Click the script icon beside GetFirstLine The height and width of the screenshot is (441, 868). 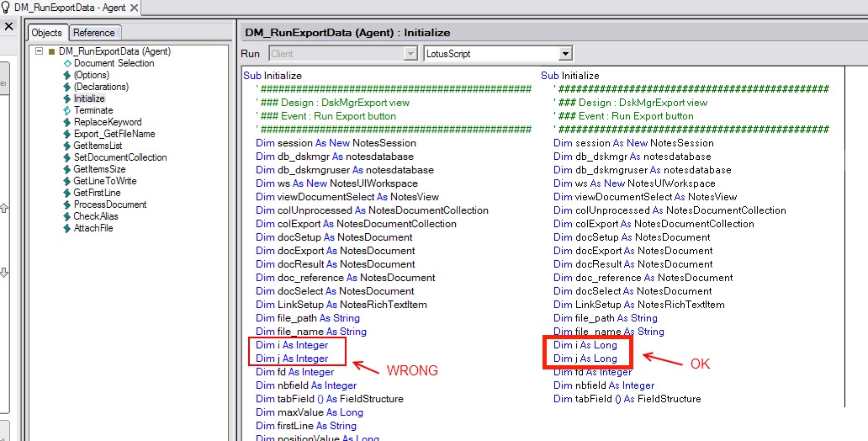pos(67,193)
